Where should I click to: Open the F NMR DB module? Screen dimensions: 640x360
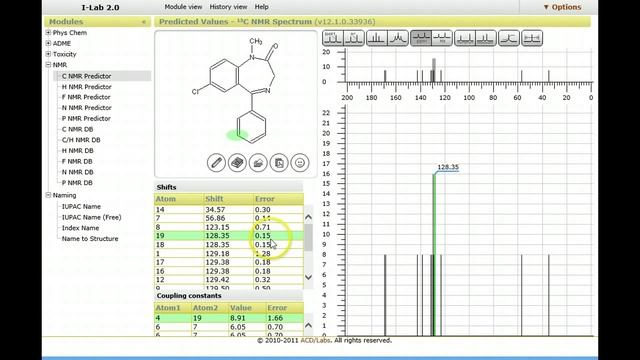(x=77, y=161)
